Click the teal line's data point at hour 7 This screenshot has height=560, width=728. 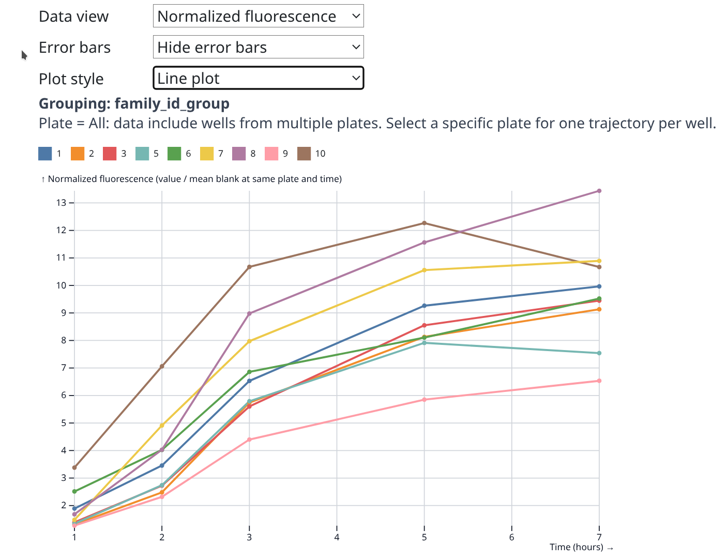pos(599,353)
